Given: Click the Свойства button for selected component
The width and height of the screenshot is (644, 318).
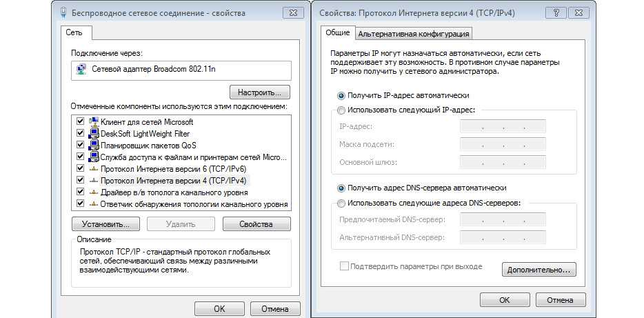Looking at the screenshot, I should click(x=256, y=224).
